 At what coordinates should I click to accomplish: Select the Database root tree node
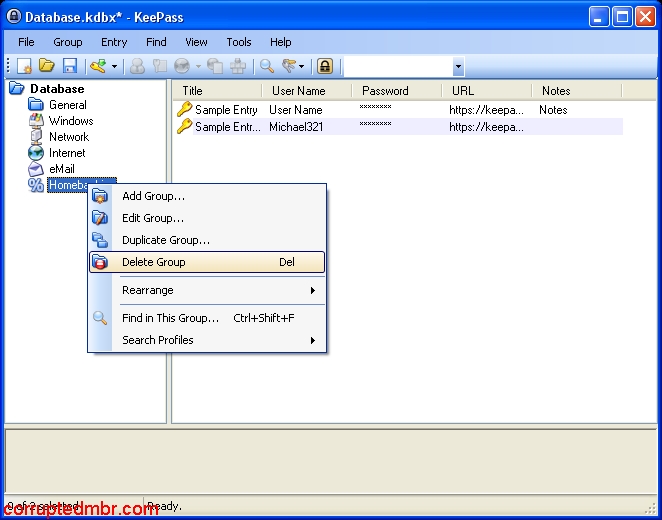coord(57,89)
